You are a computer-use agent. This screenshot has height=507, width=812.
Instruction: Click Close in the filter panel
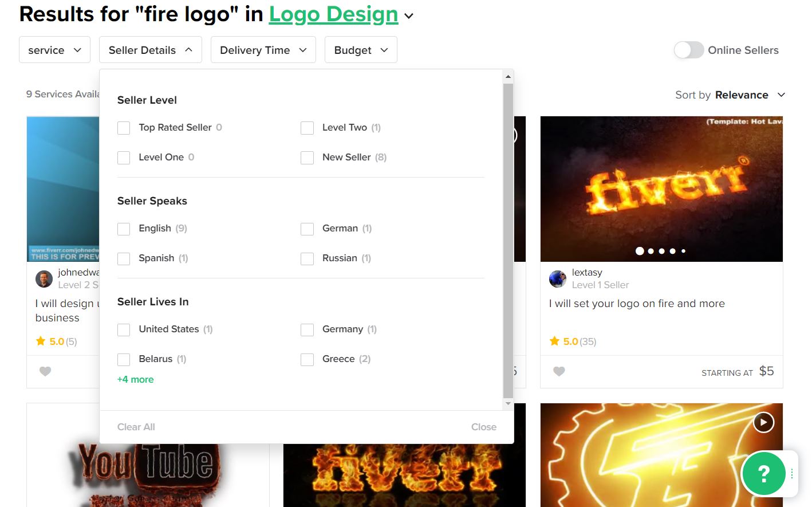coord(484,427)
